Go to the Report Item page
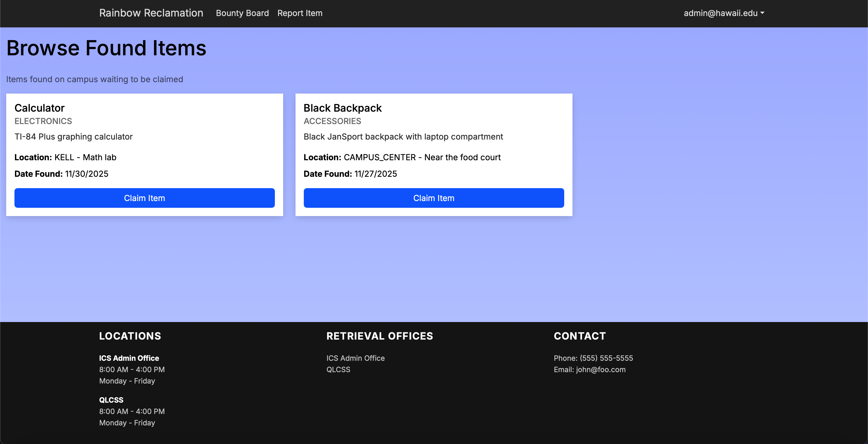Screen dimensions: 868x444 300,13
